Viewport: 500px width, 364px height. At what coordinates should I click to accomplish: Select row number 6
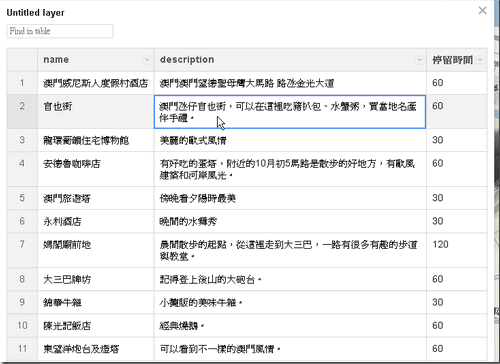click(22, 221)
